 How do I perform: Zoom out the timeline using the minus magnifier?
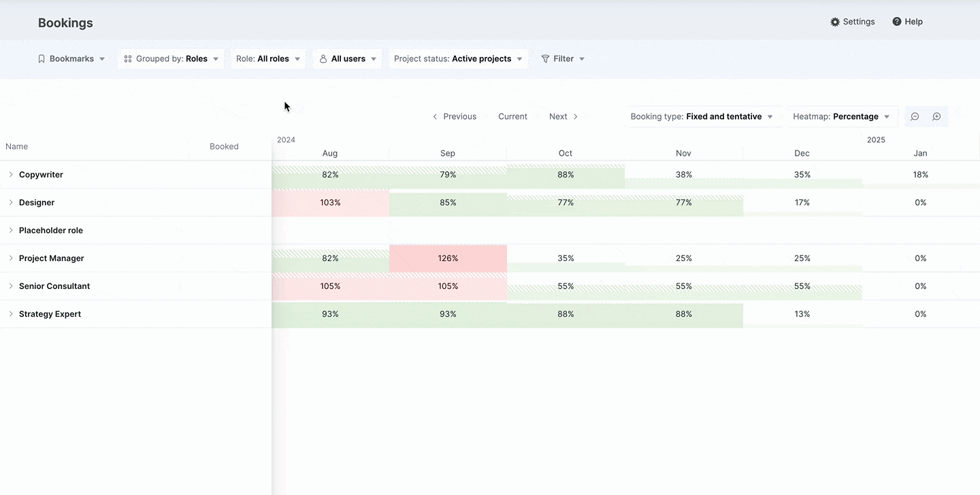point(915,116)
